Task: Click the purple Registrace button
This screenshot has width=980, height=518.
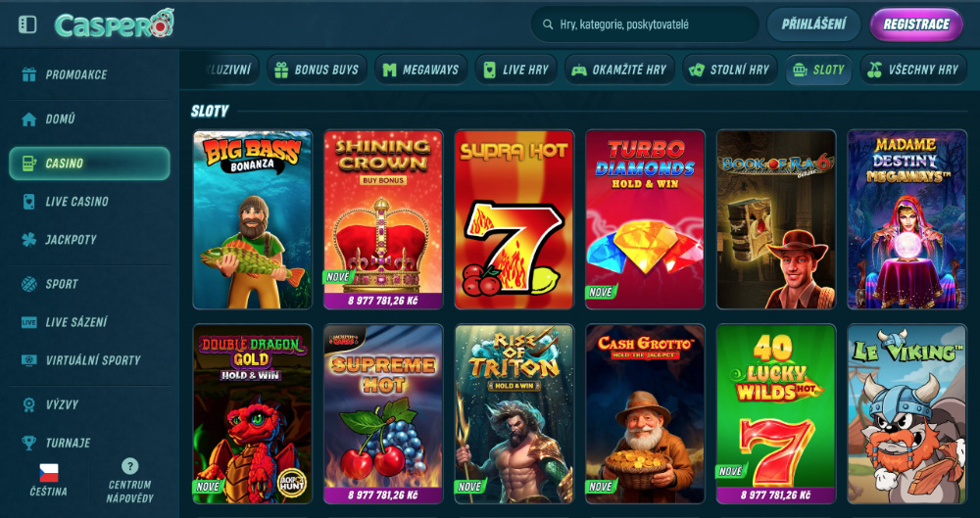Action: pos(916,24)
